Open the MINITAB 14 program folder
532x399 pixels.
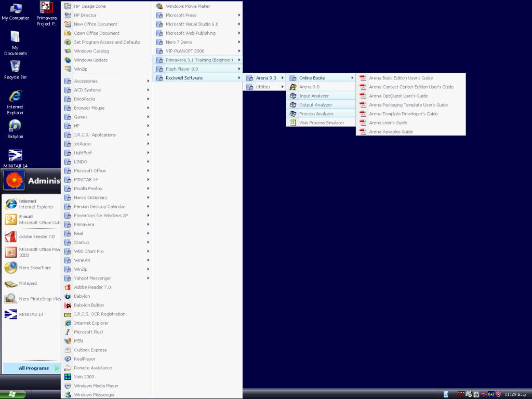[107, 179]
